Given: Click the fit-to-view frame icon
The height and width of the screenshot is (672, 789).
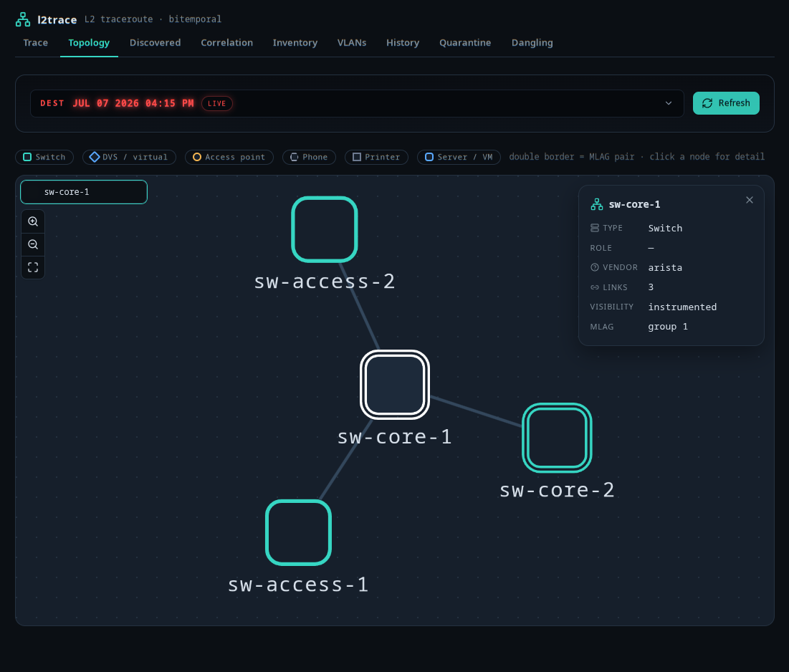Looking at the screenshot, I should pyautogui.click(x=33, y=267).
